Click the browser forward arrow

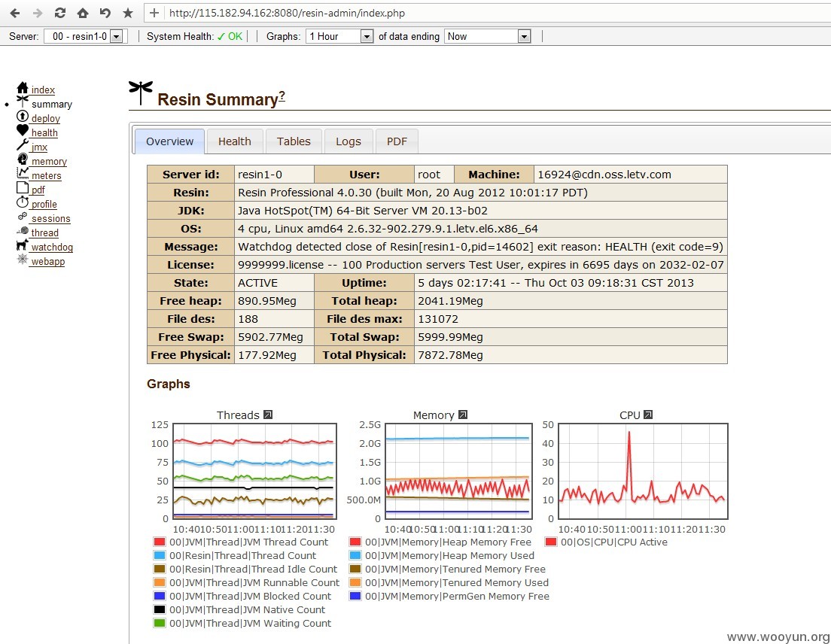click(x=37, y=14)
